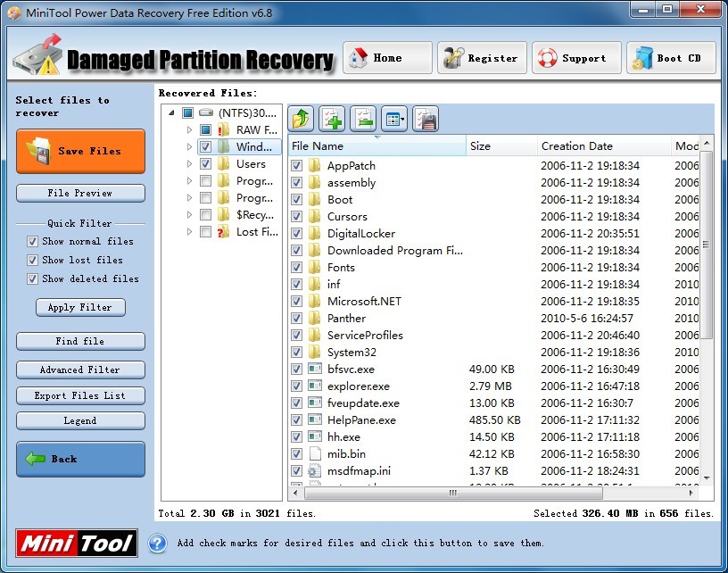Screen dimensions: 728x573
Task: Click the $Recycle folder icon in tree
Action: pyautogui.click(x=223, y=214)
